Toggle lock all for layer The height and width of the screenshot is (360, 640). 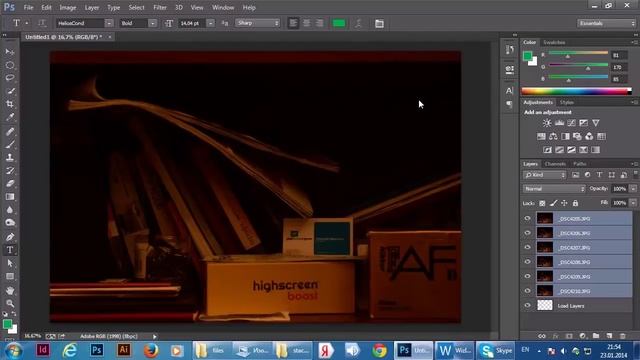(x=575, y=203)
